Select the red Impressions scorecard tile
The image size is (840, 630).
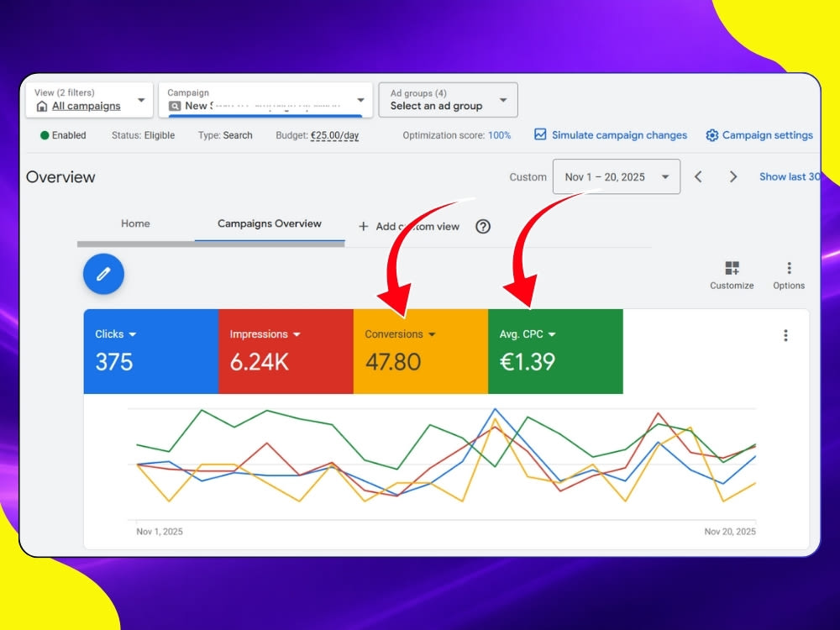click(286, 351)
